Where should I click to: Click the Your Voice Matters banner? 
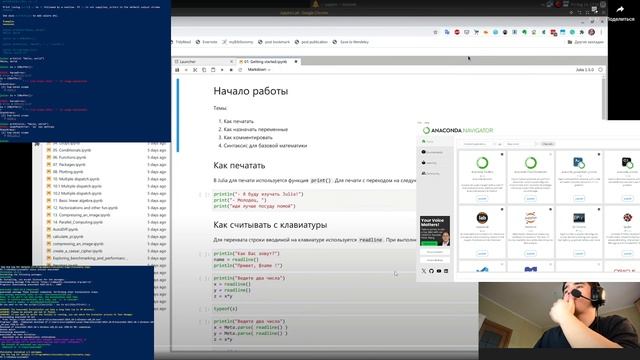[x=435, y=231]
